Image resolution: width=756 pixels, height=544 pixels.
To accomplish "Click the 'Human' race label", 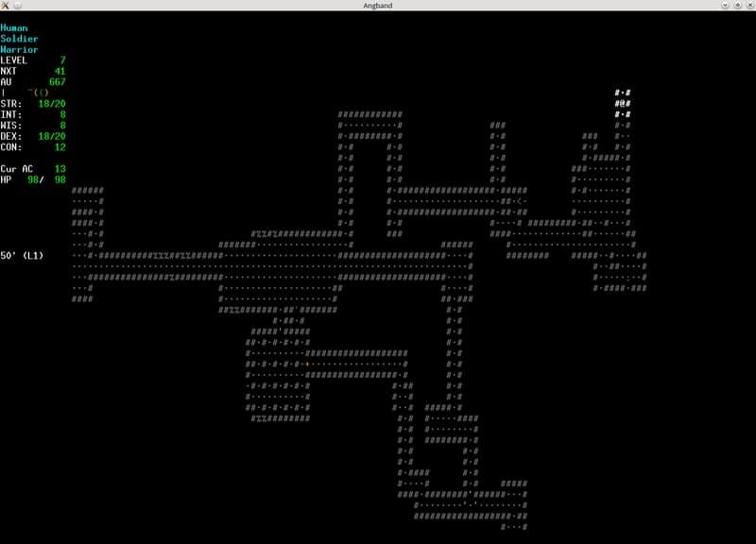I will pyautogui.click(x=14, y=28).
